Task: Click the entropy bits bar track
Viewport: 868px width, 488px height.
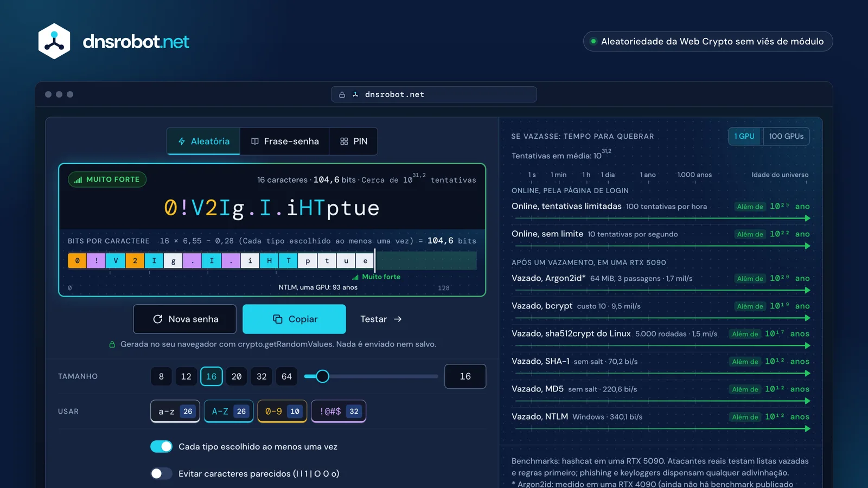Action: coord(272,261)
